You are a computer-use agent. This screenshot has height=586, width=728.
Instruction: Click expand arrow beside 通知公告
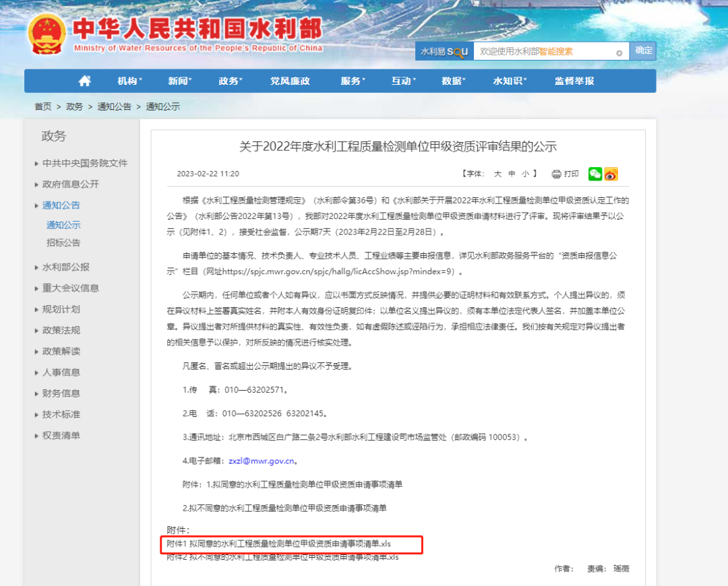tap(36, 205)
